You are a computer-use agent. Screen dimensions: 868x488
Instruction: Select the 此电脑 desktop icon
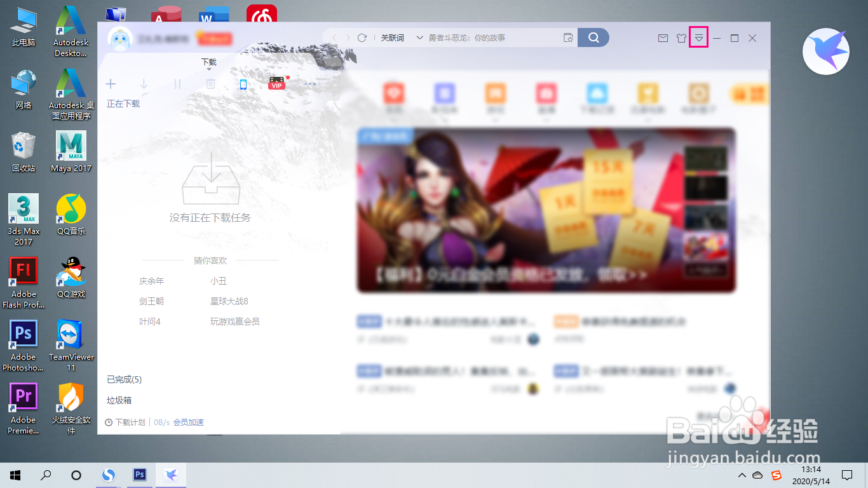[24, 27]
